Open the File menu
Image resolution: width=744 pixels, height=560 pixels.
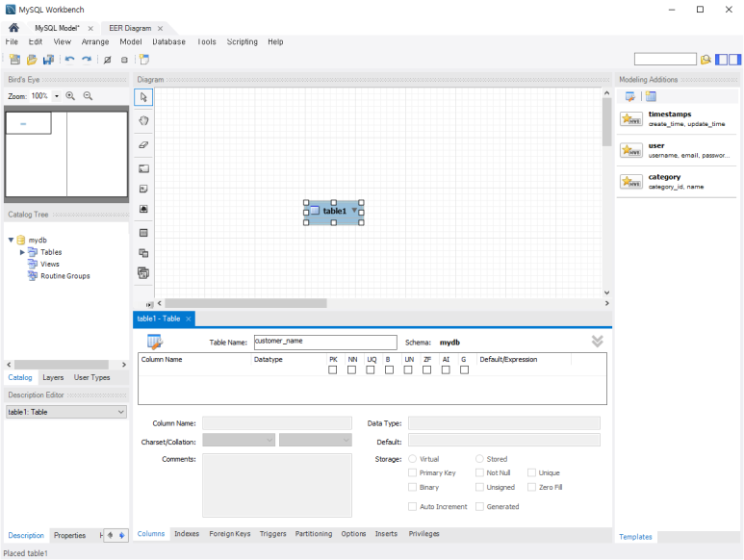point(12,41)
